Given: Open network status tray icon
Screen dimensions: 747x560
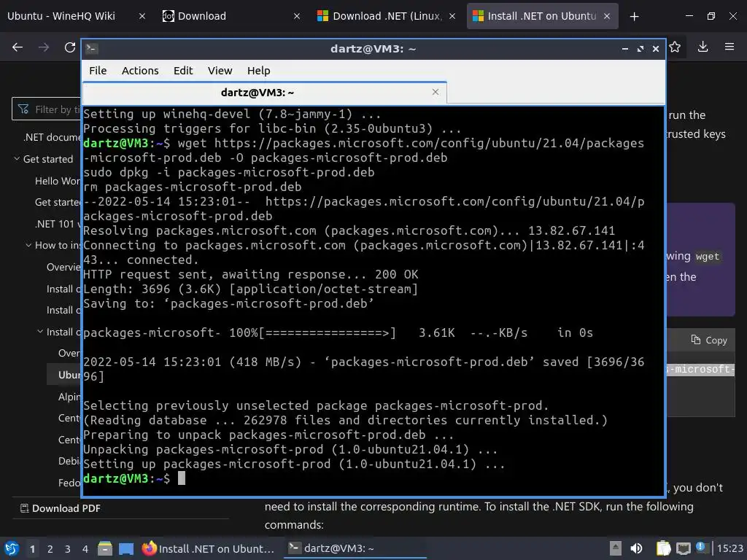Looking at the screenshot, I should tap(683, 548).
